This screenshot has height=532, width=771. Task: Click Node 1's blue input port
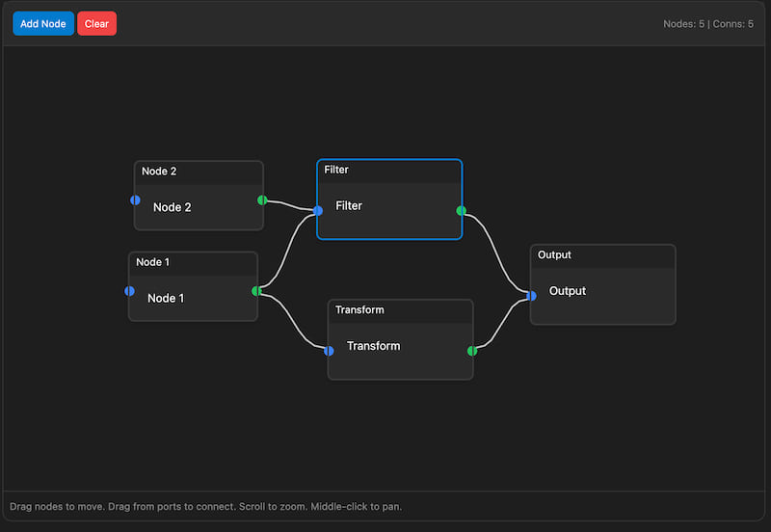click(129, 291)
